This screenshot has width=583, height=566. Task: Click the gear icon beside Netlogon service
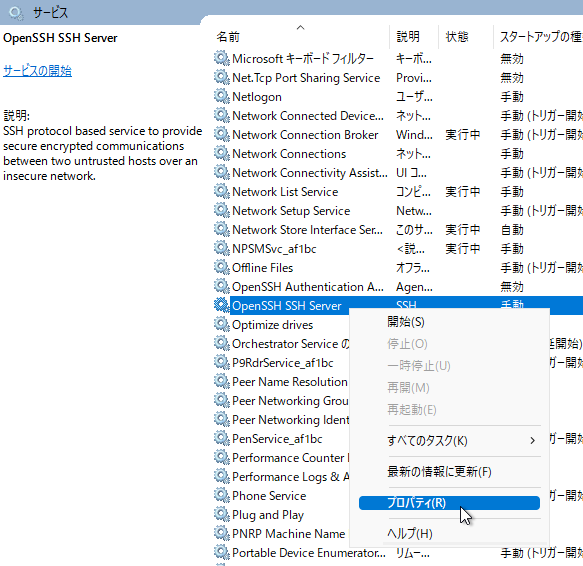pos(222,96)
